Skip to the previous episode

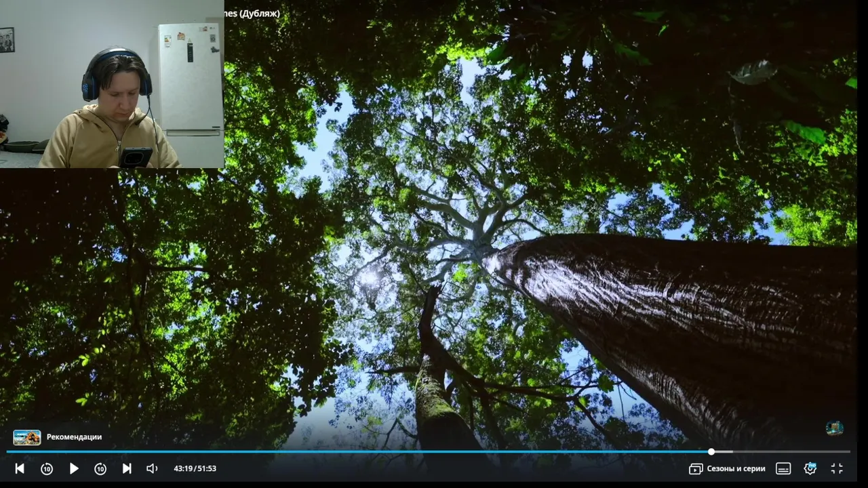tap(20, 468)
